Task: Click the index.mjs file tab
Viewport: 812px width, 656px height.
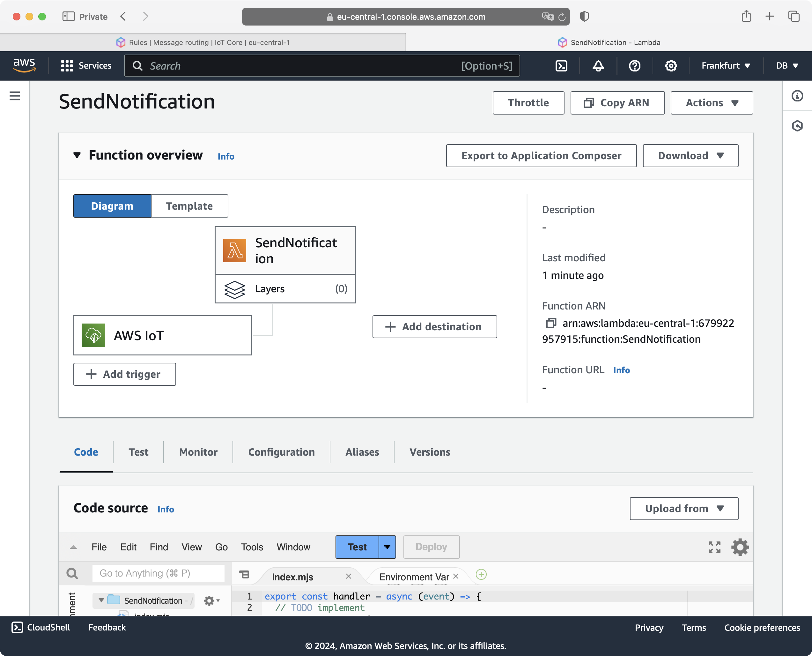Action: click(x=292, y=576)
